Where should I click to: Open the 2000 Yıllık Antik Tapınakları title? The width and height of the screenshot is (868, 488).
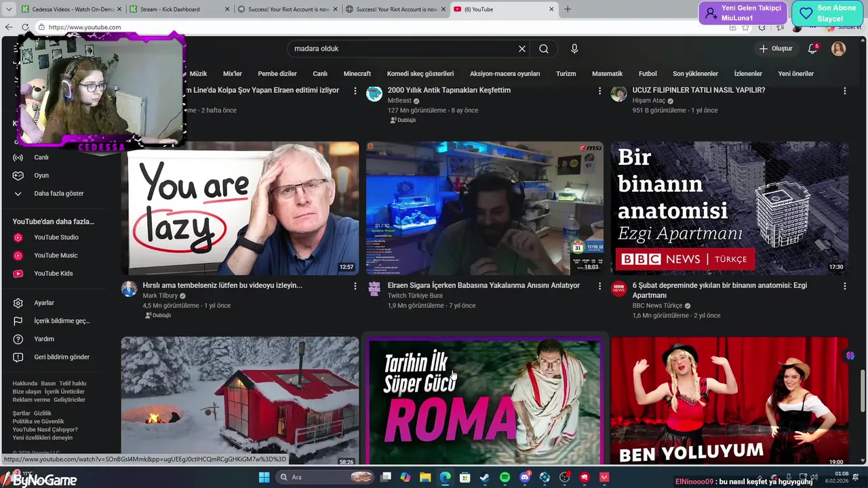pos(449,90)
